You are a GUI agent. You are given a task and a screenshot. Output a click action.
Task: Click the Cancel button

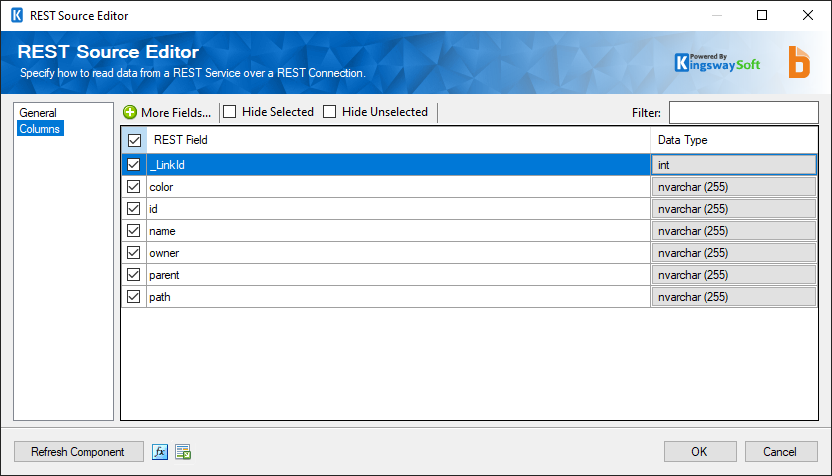coord(781,452)
